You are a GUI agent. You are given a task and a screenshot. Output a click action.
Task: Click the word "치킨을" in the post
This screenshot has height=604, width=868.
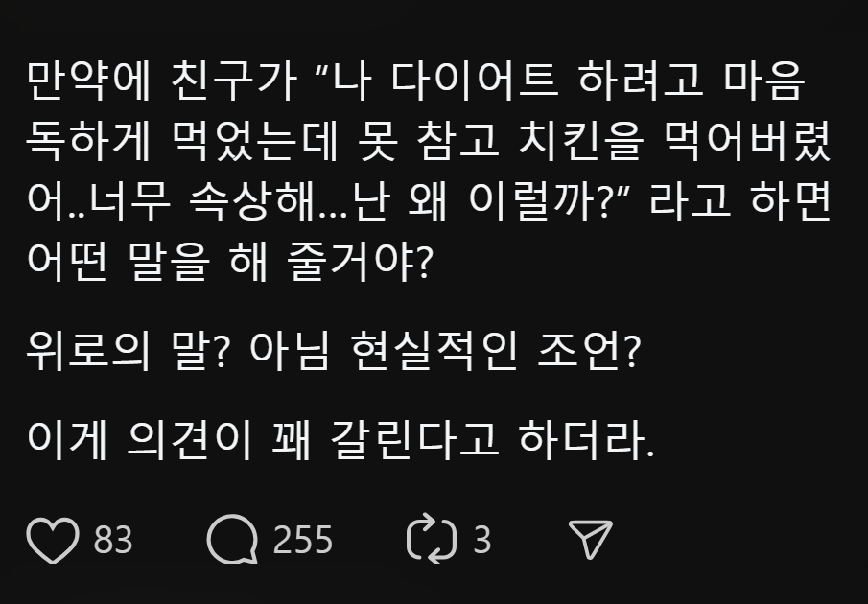click(582, 142)
